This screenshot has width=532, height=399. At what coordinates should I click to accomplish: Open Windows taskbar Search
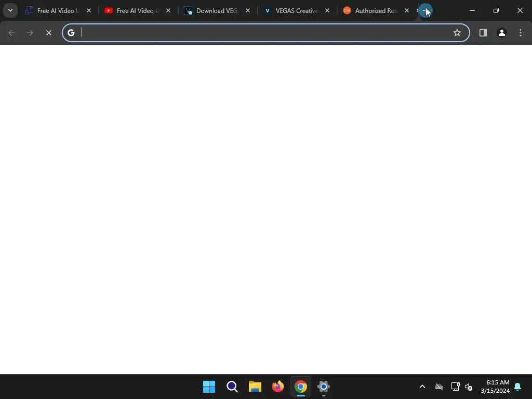232,387
